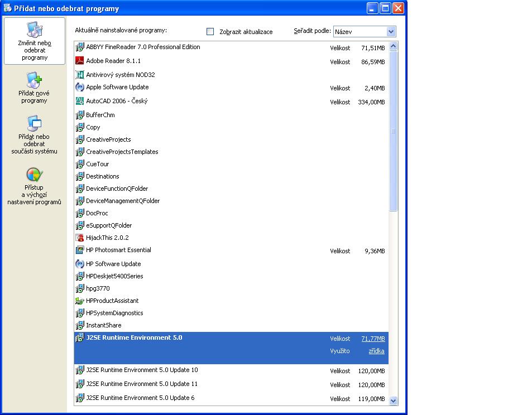
Task: Click the scrollbar down arrow
Action: [393, 400]
